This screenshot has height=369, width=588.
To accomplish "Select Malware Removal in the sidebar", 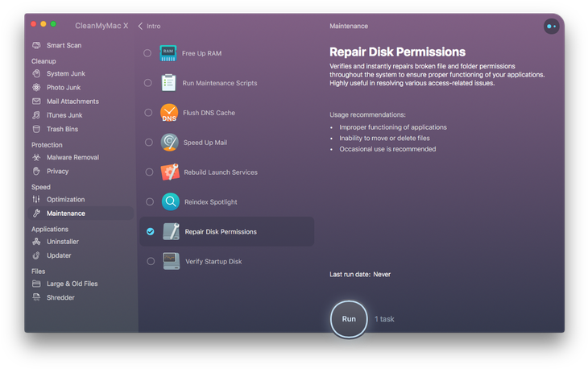I will (x=72, y=158).
